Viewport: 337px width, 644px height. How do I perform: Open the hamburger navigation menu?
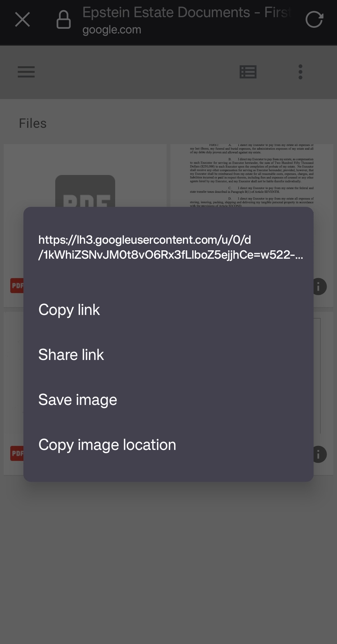tap(26, 72)
